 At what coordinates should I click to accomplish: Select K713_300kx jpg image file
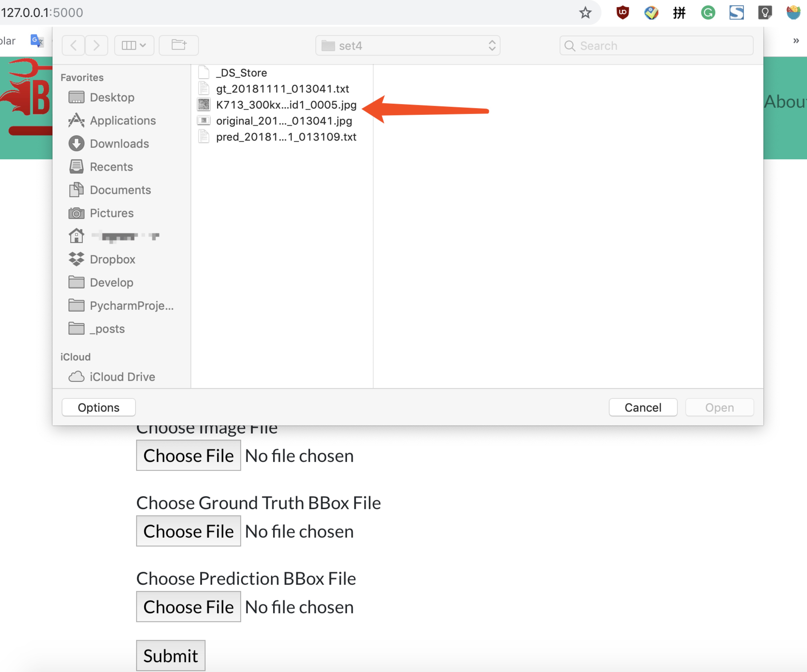point(286,105)
